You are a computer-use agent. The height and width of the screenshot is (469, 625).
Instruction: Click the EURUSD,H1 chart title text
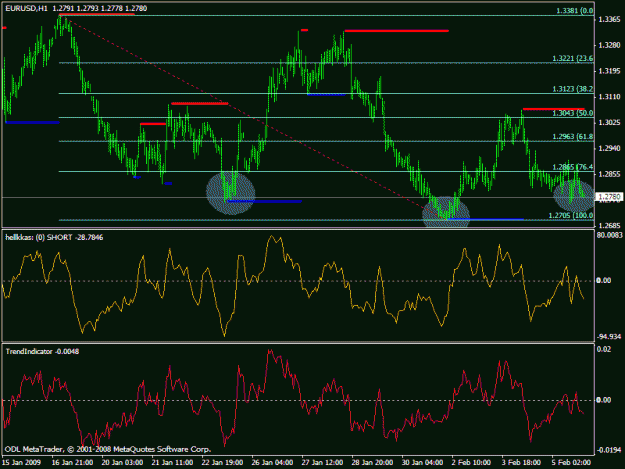27,8
